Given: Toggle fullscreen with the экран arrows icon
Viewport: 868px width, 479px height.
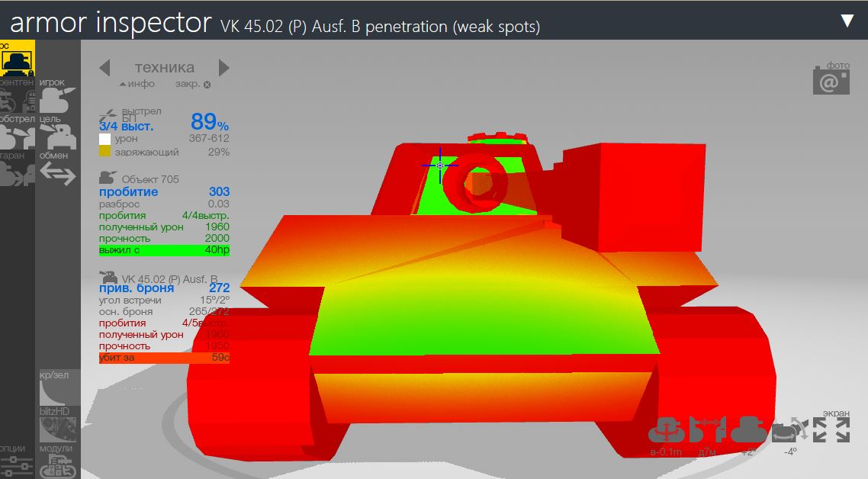Looking at the screenshot, I should click(831, 429).
